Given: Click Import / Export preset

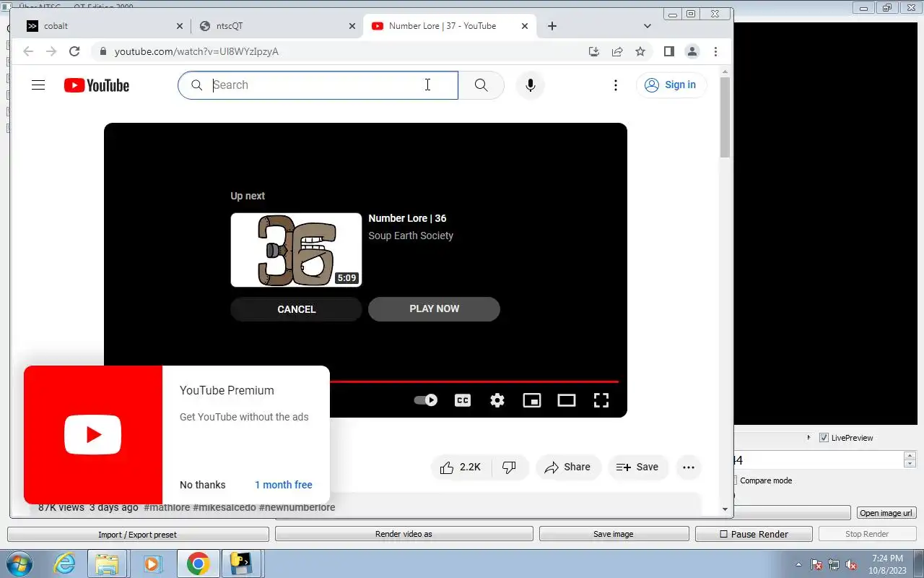Looking at the screenshot, I should [138, 534].
